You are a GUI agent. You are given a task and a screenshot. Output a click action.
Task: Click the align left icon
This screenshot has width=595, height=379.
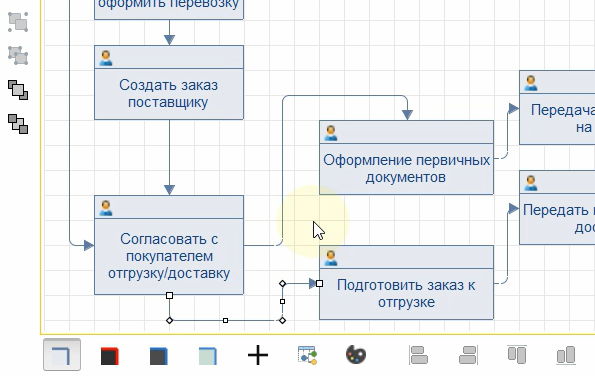419,355
